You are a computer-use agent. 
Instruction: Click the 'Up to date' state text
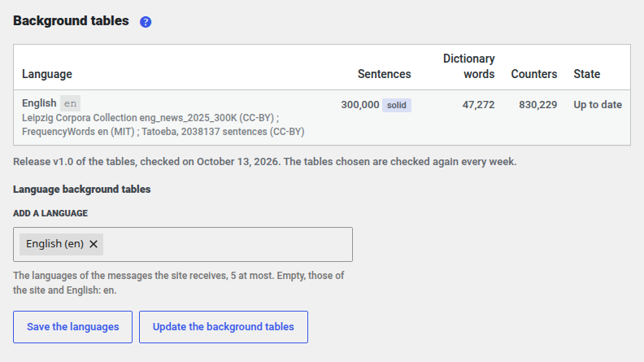click(x=598, y=105)
